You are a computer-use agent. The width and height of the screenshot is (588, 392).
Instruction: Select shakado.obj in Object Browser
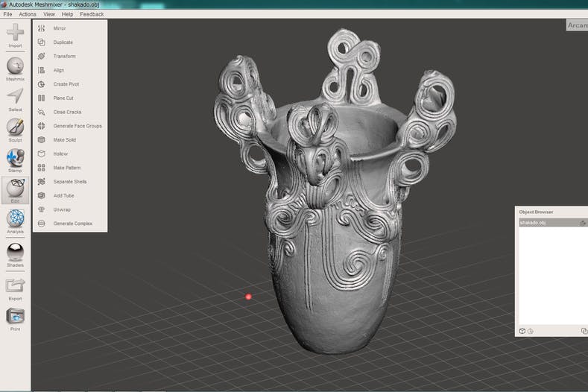tap(540, 223)
